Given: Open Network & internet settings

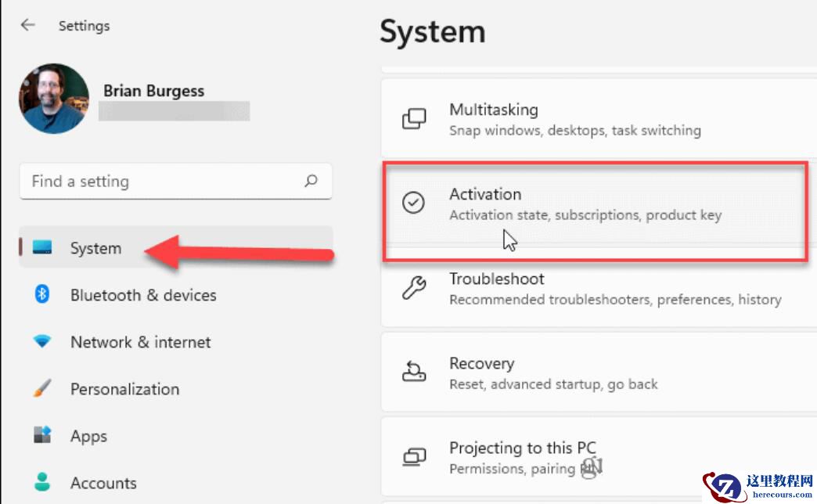Looking at the screenshot, I should 140,342.
